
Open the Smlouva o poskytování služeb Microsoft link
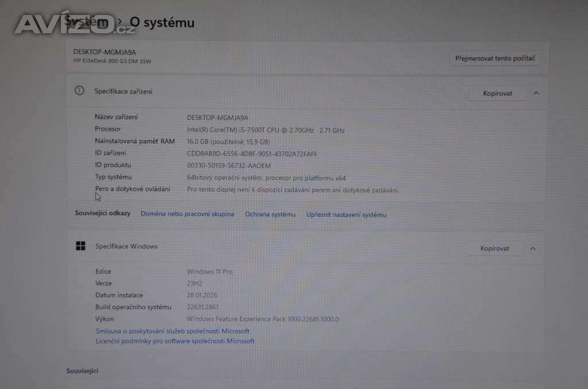click(x=172, y=331)
